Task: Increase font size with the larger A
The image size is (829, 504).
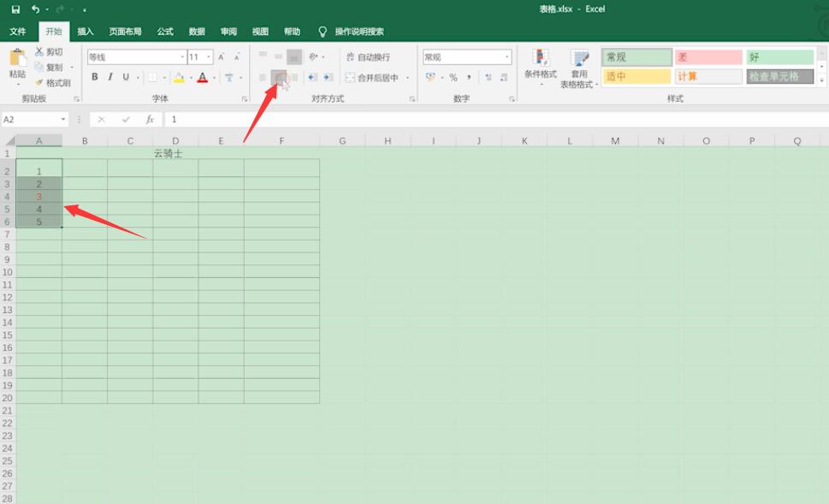Action: [222, 56]
